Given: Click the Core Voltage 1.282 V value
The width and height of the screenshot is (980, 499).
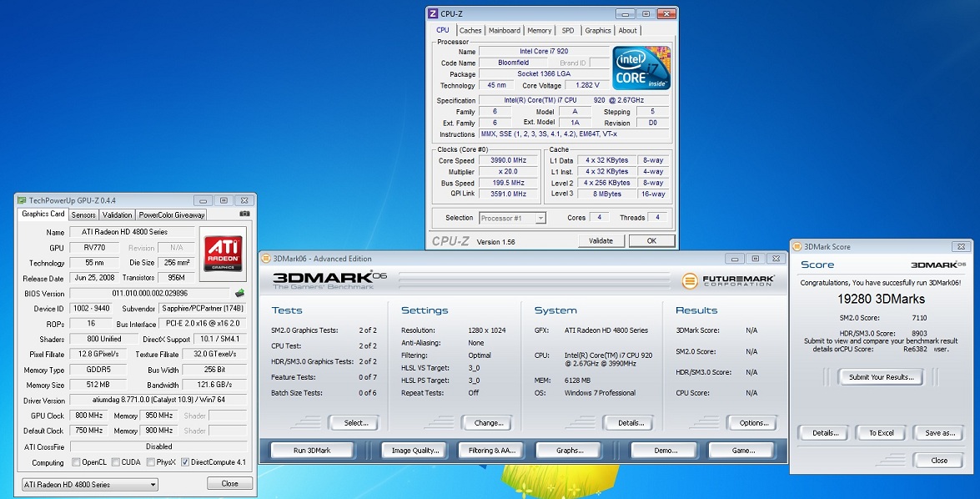Looking at the screenshot, I should (585, 85).
